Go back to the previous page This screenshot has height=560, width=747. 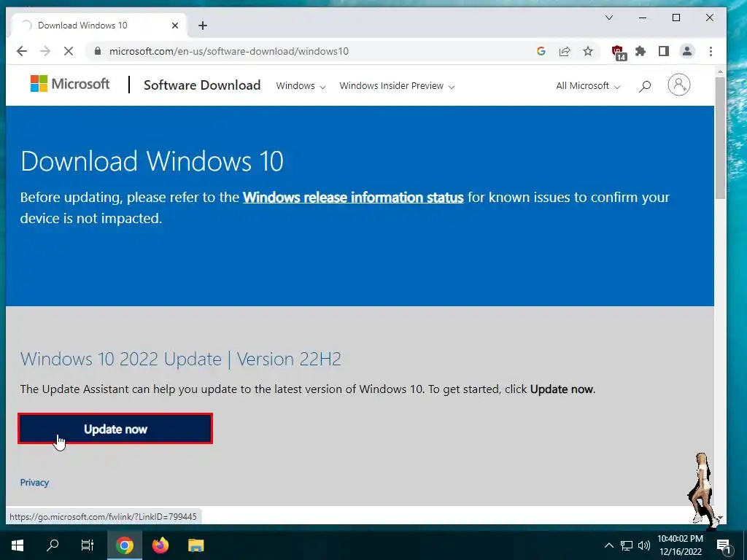click(x=21, y=52)
